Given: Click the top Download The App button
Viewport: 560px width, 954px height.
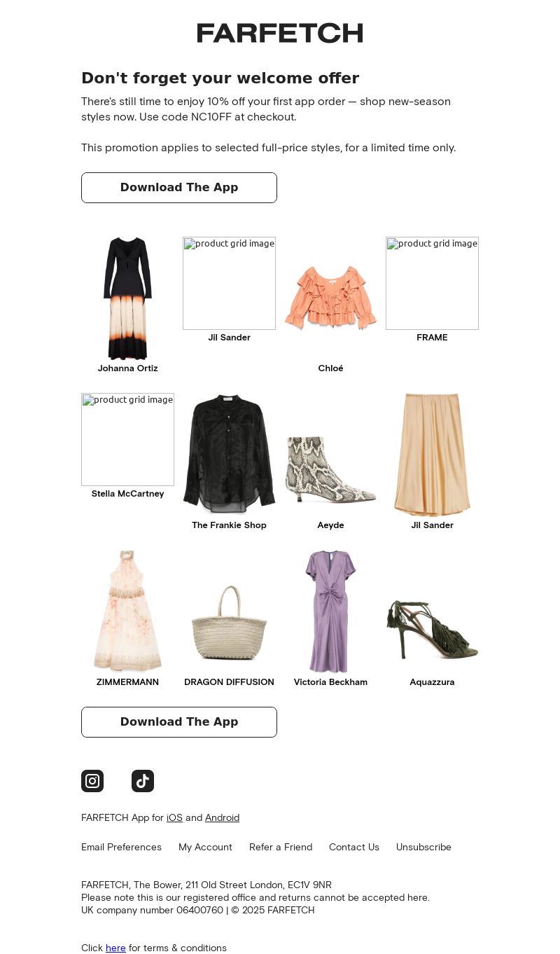Looking at the screenshot, I should [179, 188].
